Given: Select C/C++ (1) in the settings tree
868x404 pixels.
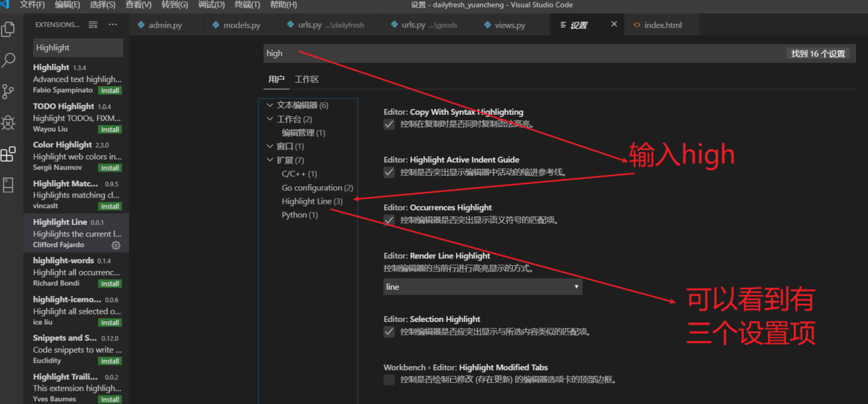Looking at the screenshot, I should click(x=300, y=174).
